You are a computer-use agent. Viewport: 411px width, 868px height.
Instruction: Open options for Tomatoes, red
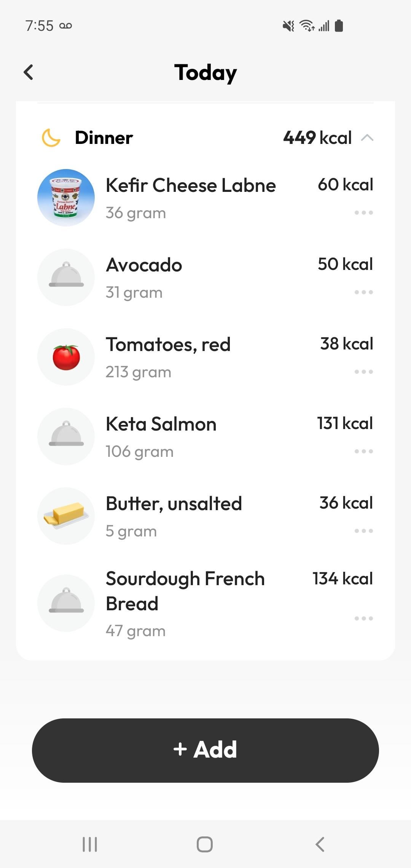pyautogui.click(x=363, y=372)
